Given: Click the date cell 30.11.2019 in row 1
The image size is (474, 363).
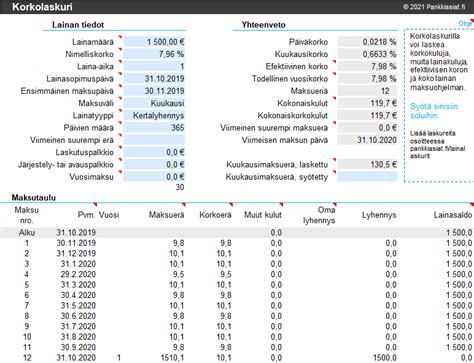Looking at the screenshot, I should click(76, 243).
